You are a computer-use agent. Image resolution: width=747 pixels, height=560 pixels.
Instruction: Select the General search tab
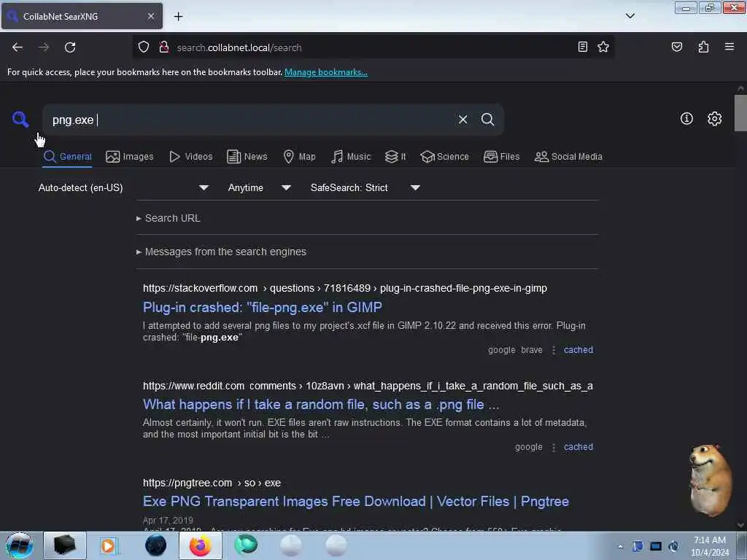point(67,157)
